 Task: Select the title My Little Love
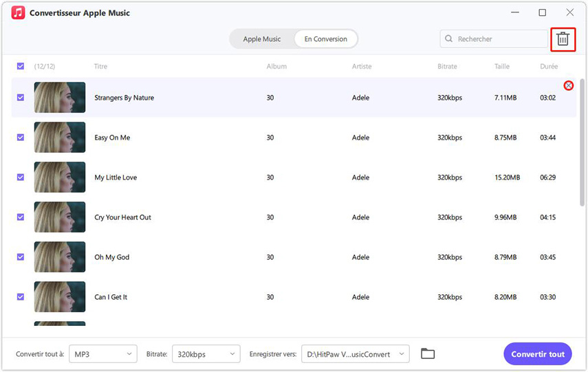[116, 177]
